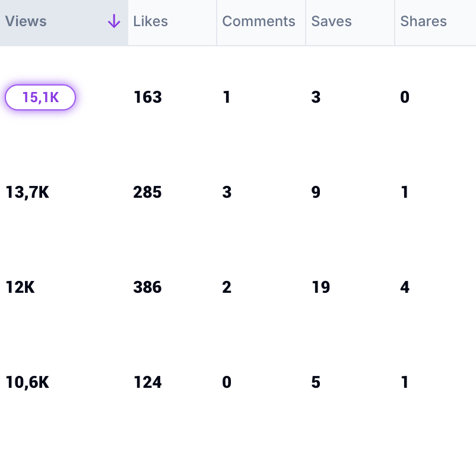Select saves value 5 in 10,6K row
Image resolution: width=476 pixels, height=449 pixels.
[x=316, y=382]
